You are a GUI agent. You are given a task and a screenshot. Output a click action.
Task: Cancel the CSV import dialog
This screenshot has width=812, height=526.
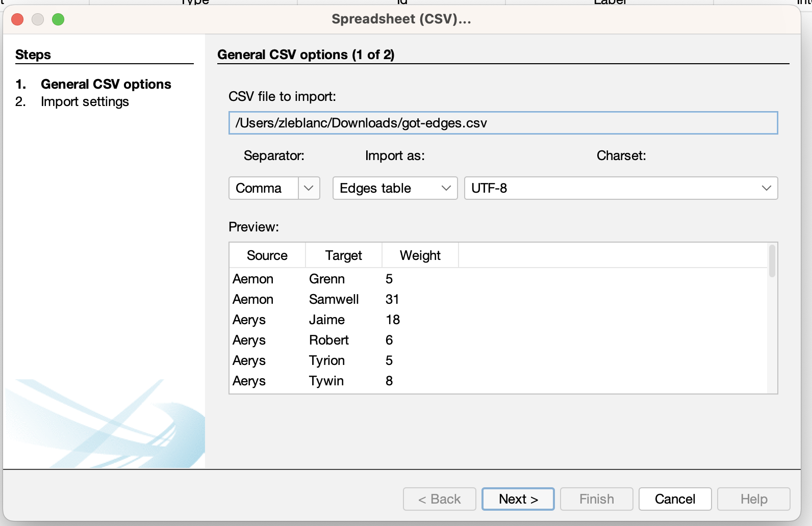[674, 499]
